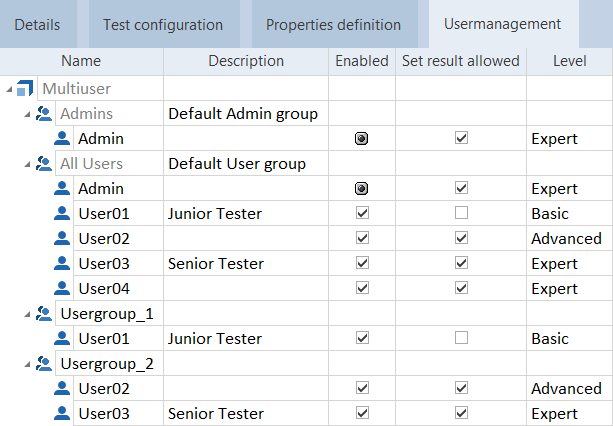Click the Description column header

pyautogui.click(x=246, y=61)
